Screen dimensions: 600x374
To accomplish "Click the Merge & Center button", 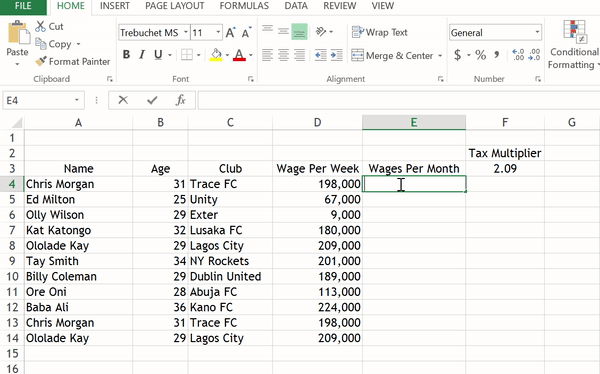I will pyautogui.click(x=392, y=56).
